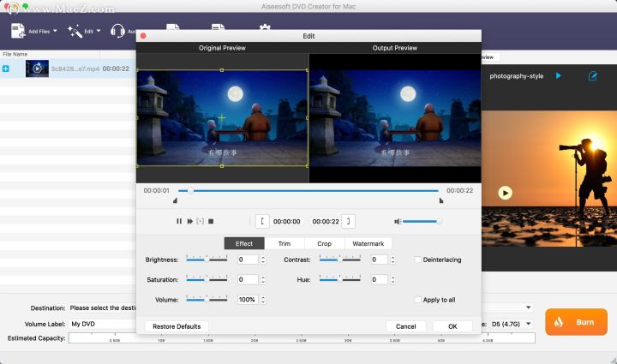Click the Hue slider
The height and width of the screenshot is (364, 617).
pos(340,279)
